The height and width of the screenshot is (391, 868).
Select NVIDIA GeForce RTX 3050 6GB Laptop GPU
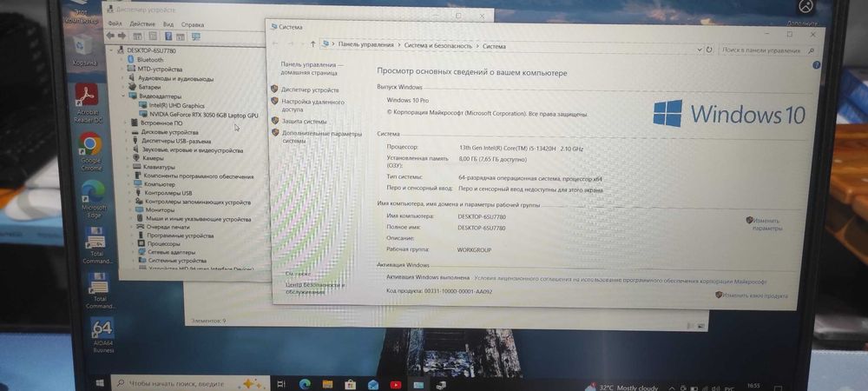tap(203, 115)
